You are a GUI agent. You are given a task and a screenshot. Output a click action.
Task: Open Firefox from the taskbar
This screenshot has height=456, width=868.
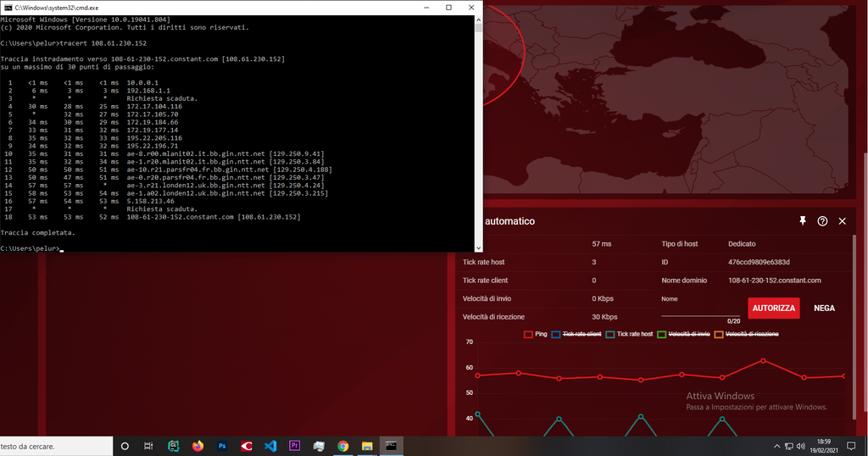point(198,446)
